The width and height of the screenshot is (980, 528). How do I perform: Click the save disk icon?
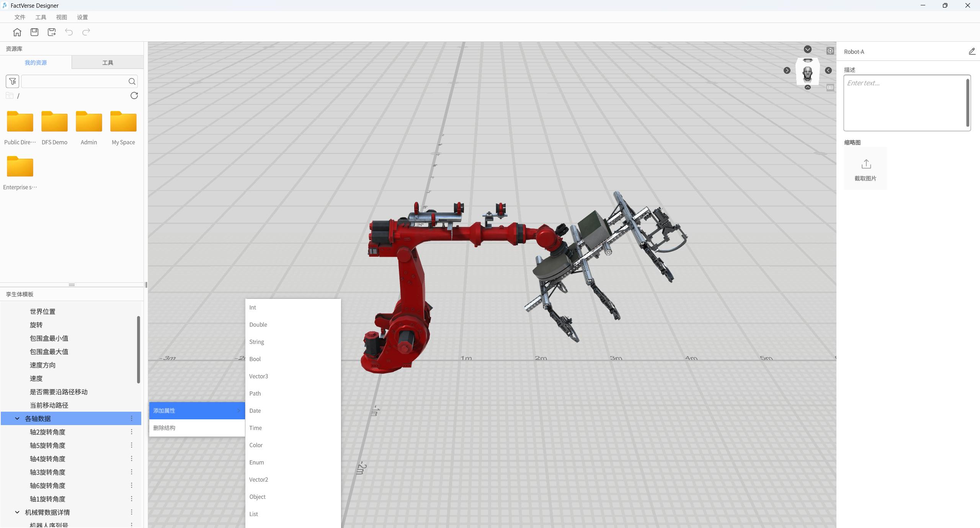pos(34,32)
